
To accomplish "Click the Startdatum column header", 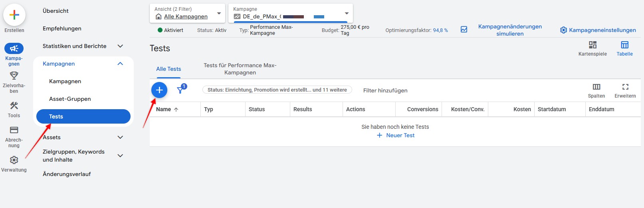I will 552,109.
